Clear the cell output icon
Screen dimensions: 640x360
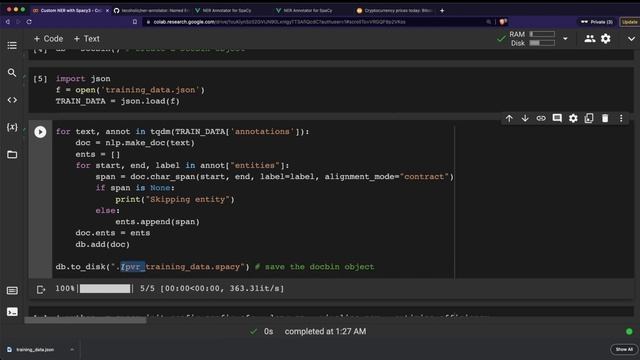coord(40,289)
